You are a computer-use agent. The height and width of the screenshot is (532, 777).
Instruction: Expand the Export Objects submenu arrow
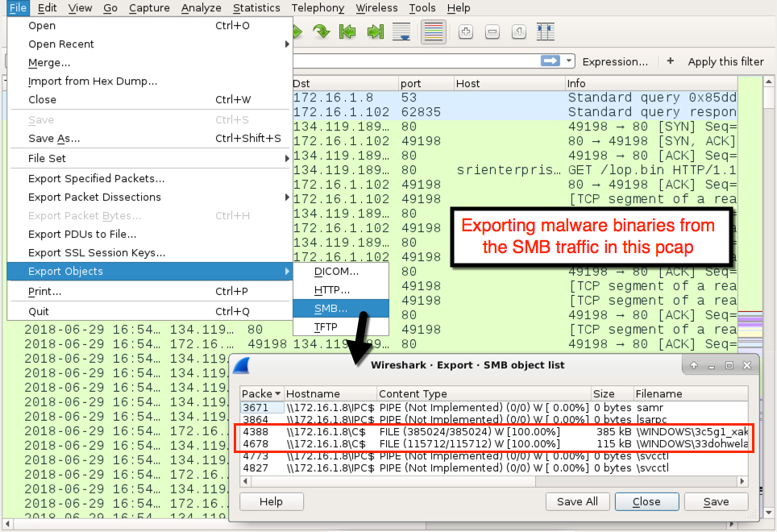click(287, 272)
